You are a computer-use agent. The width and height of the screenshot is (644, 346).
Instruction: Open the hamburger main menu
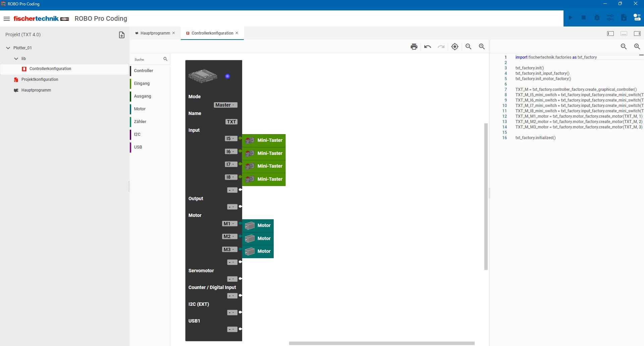pos(7,19)
